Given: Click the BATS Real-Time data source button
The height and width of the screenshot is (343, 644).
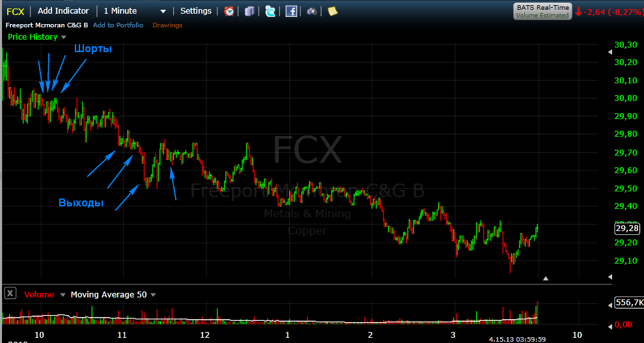Looking at the screenshot, I should pyautogui.click(x=542, y=11).
